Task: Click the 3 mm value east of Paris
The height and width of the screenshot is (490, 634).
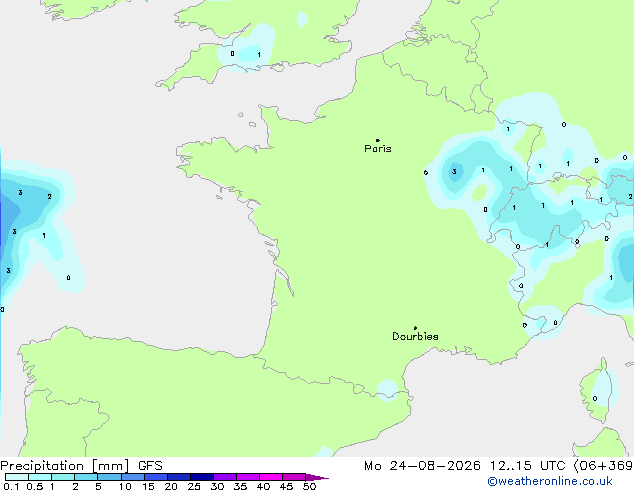Action: [454, 171]
